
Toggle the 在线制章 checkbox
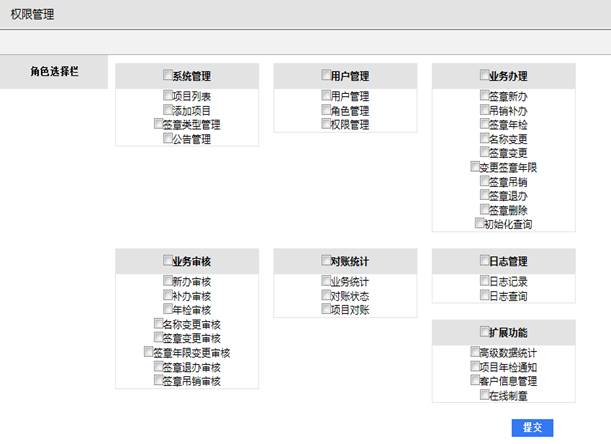pos(484,395)
